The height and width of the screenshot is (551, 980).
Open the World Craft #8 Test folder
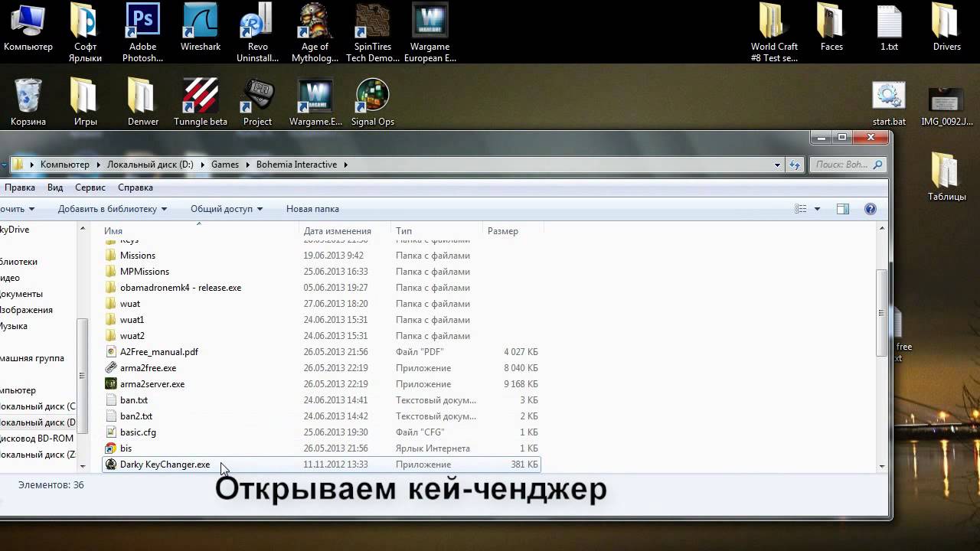[774, 32]
